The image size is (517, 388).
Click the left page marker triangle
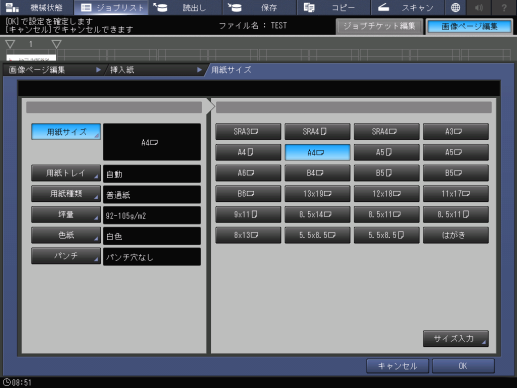point(10,44)
